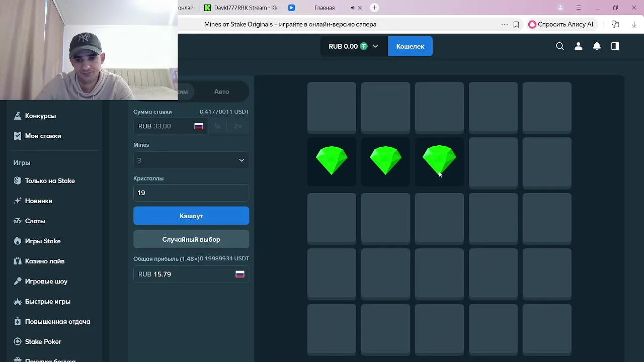Open the Mines count dropdown
The height and width of the screenshot is (362, 644).
191,160
